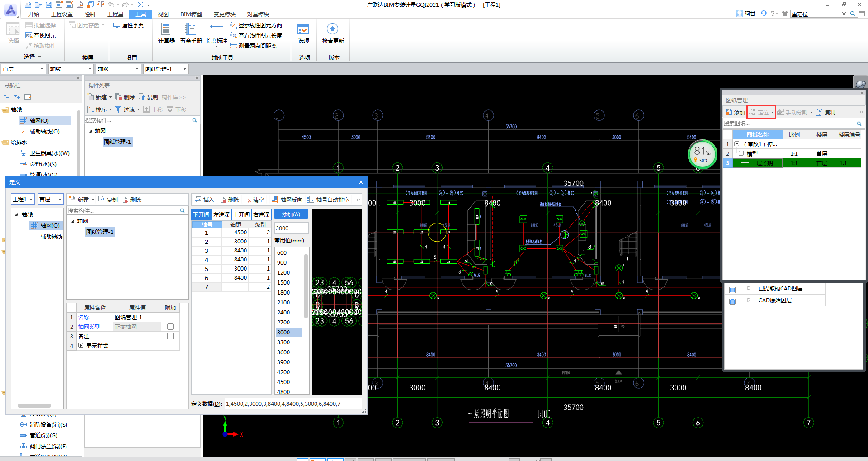Click the 定义数据 input field
The height and width of the screenshot is (461, 868).
[x=293, y=404]
